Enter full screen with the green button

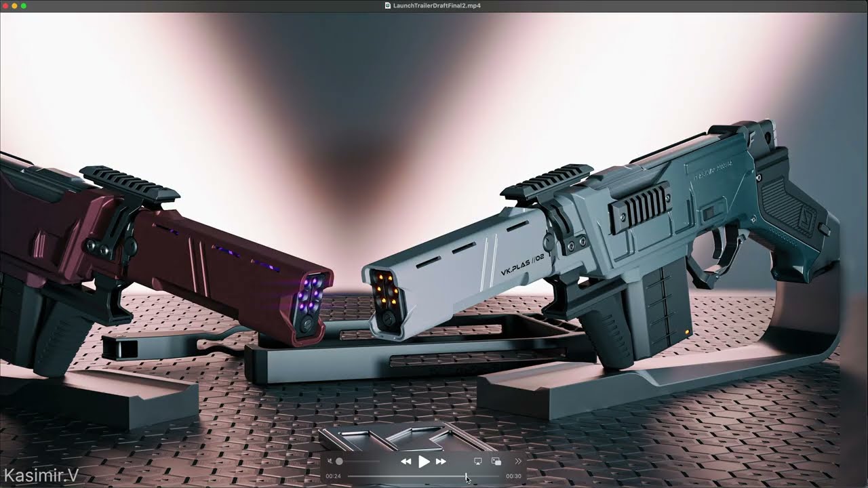coord(24,5)
